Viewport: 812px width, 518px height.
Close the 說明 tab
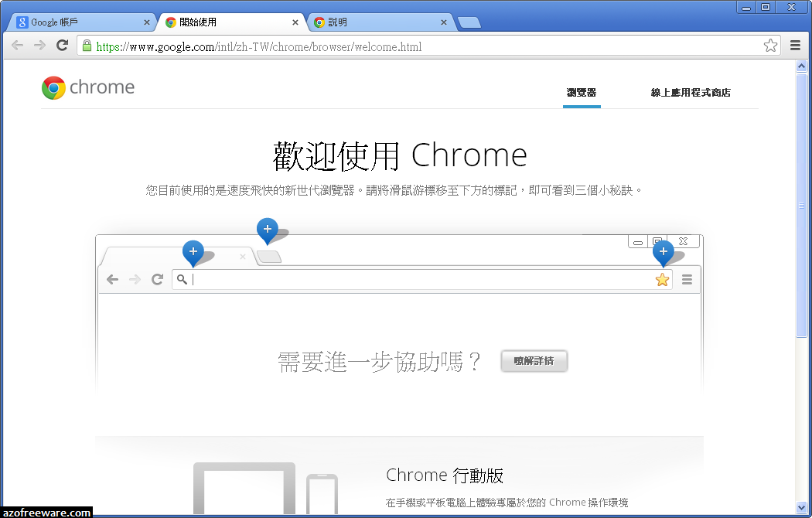pos(443,22)
